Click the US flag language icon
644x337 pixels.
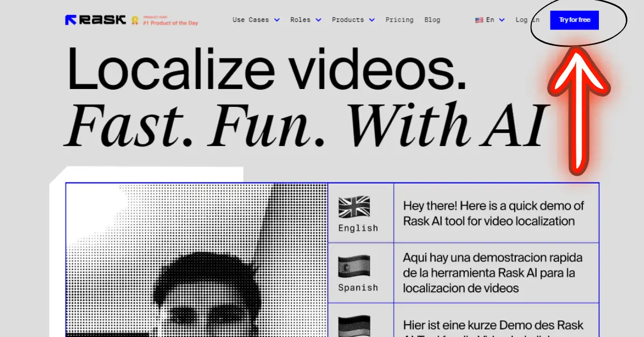[x=479, y=20]
